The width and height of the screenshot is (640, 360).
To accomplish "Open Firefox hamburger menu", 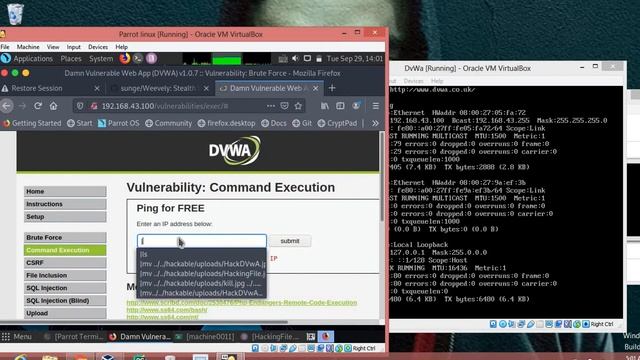I will click(x=376, y=106).
